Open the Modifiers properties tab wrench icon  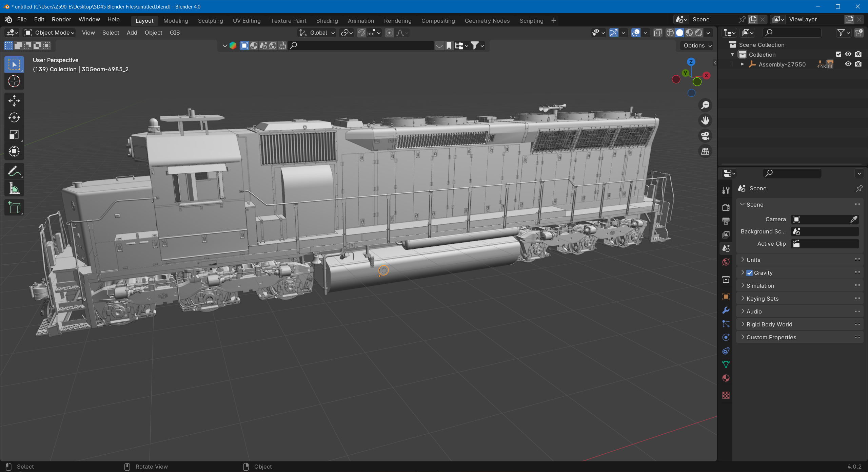(726, 310)
